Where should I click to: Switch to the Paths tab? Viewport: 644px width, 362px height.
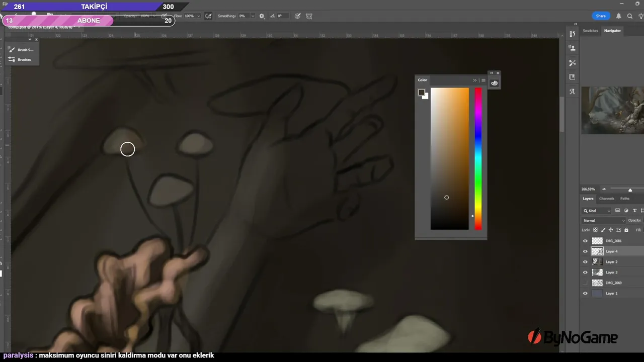(625, 199)
